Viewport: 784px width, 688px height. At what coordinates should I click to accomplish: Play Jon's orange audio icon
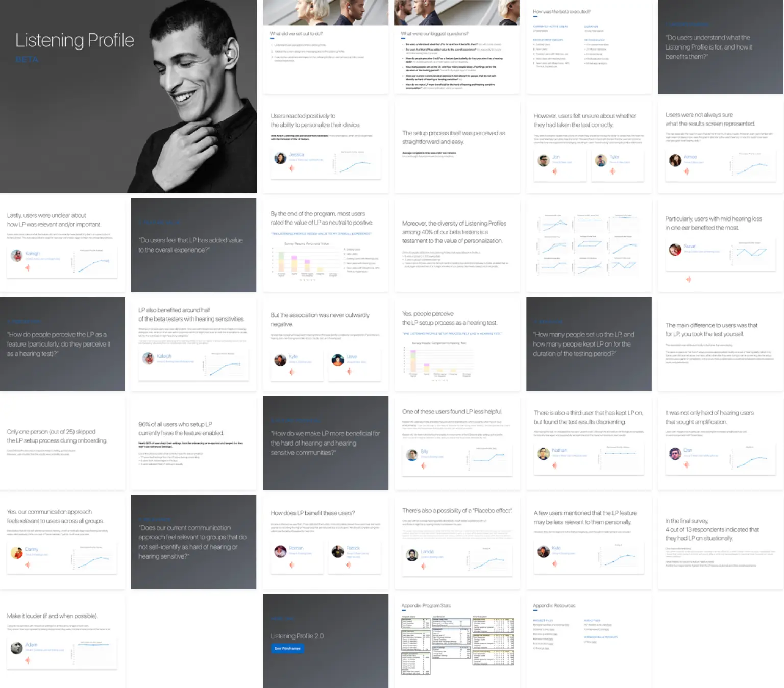click(x=554, y=171)
